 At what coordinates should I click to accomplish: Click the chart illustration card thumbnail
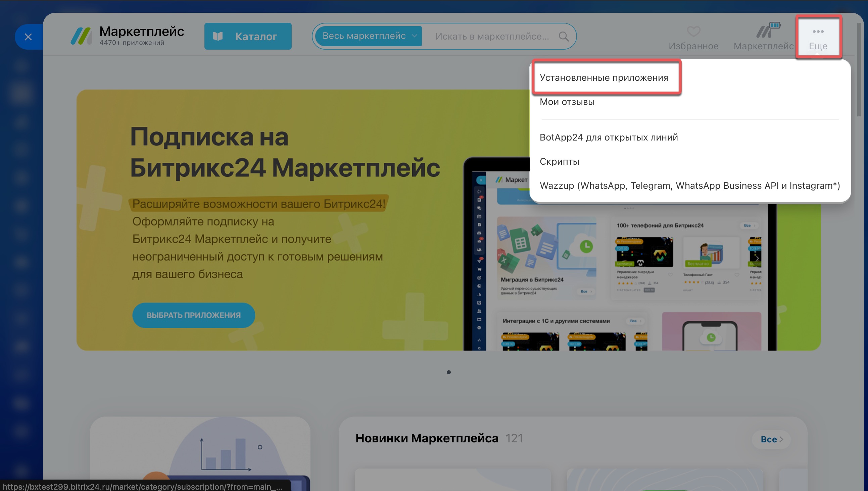200,453
